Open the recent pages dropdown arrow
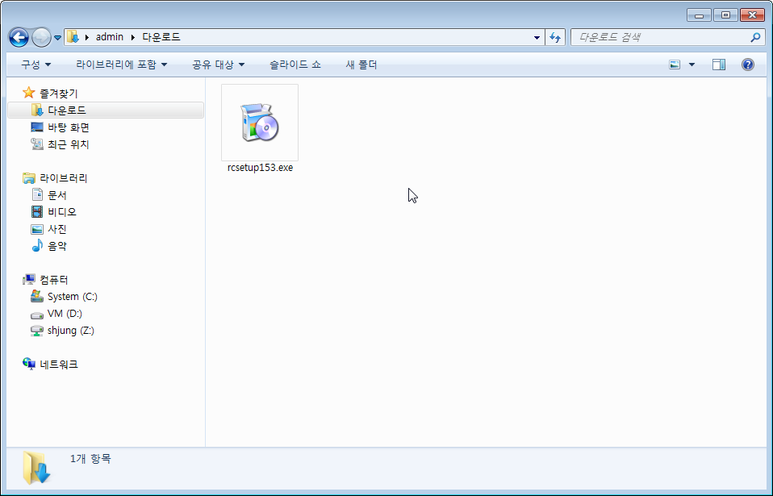773x496 pixels. [x=57, y=37]
